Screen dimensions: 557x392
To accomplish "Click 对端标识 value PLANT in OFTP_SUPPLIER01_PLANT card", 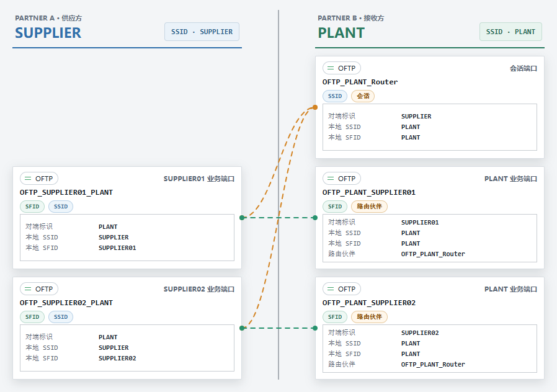I will pyautogui.click(x=108, y=227).
